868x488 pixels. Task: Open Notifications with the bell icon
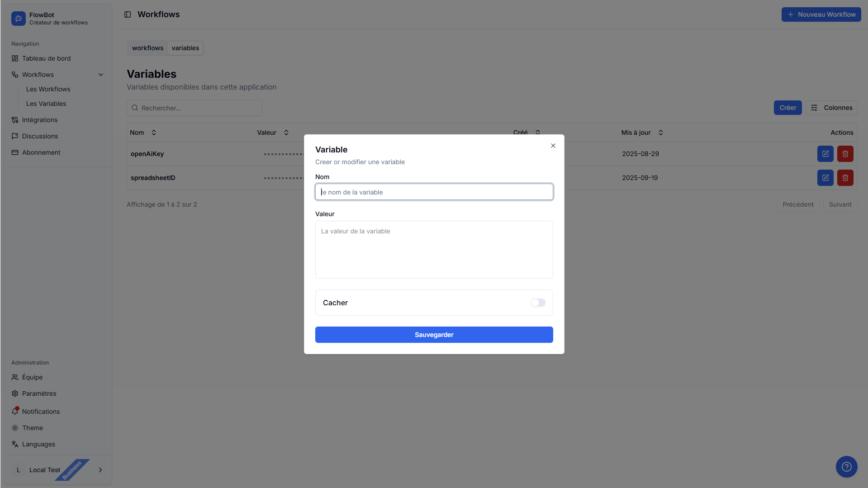click(x=15, y=411)
